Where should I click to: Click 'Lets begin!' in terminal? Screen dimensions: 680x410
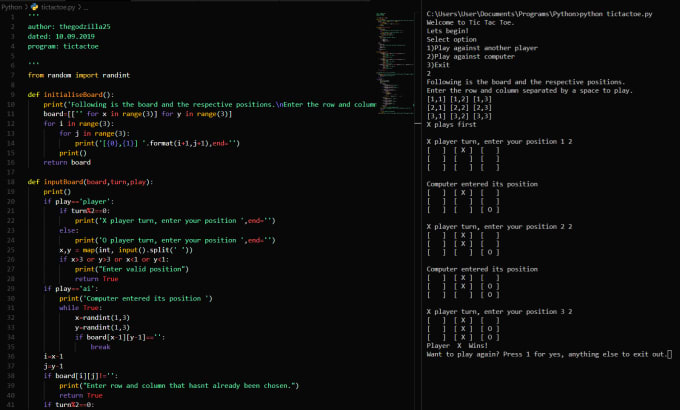click(447, 31)
